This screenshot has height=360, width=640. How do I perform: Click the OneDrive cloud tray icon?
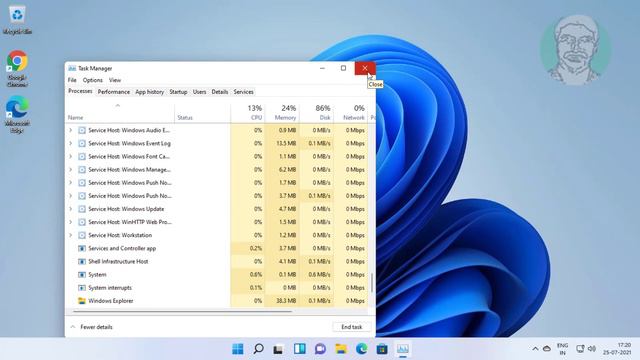(x=547, y=349)
